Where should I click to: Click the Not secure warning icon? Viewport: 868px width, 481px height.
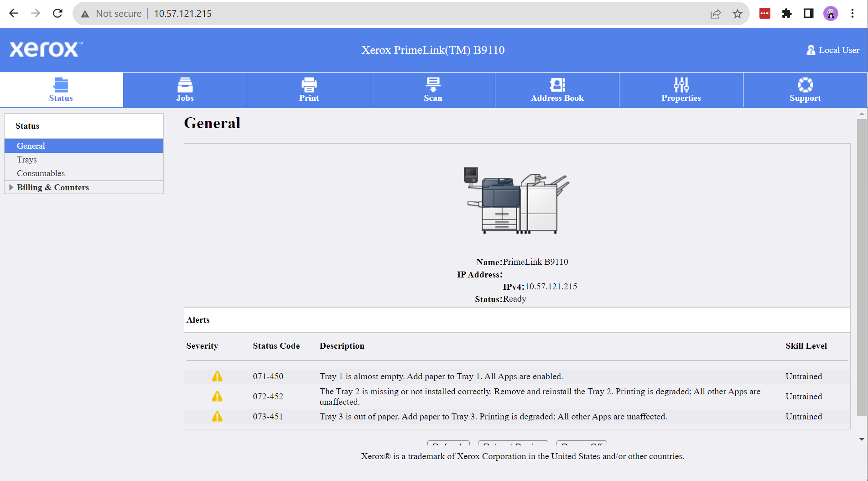(x=85, y=14)
